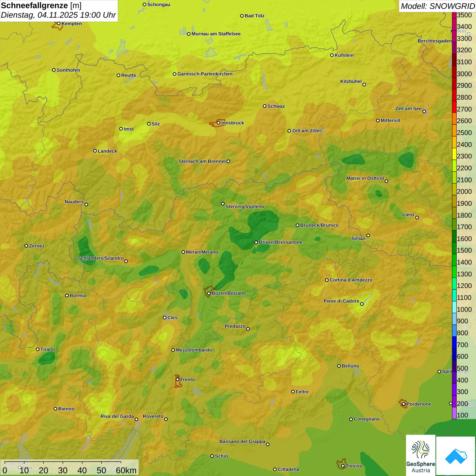The height and width of the screenshot is (476, 476).
Task: Click the 60km scale bar label
Action: tap(126, 470)
